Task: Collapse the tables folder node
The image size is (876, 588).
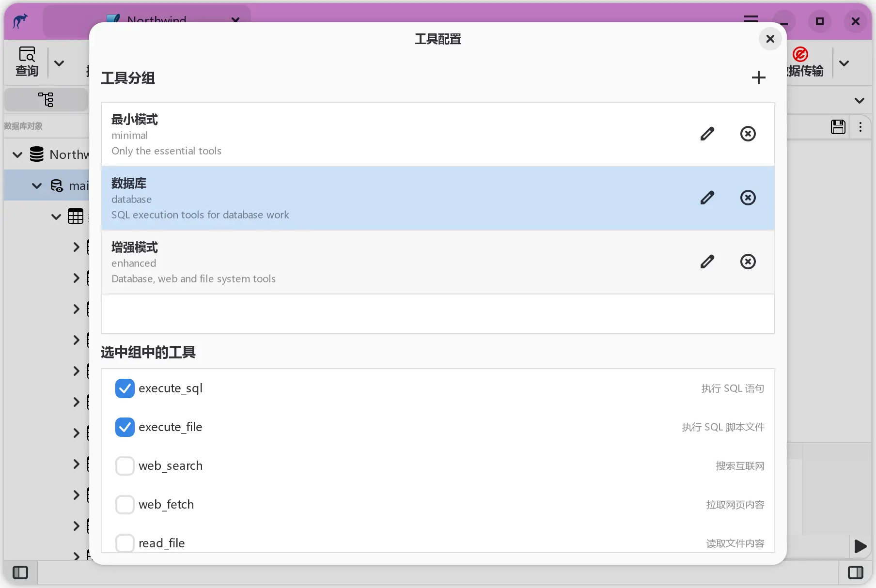Action: point(56,217)
